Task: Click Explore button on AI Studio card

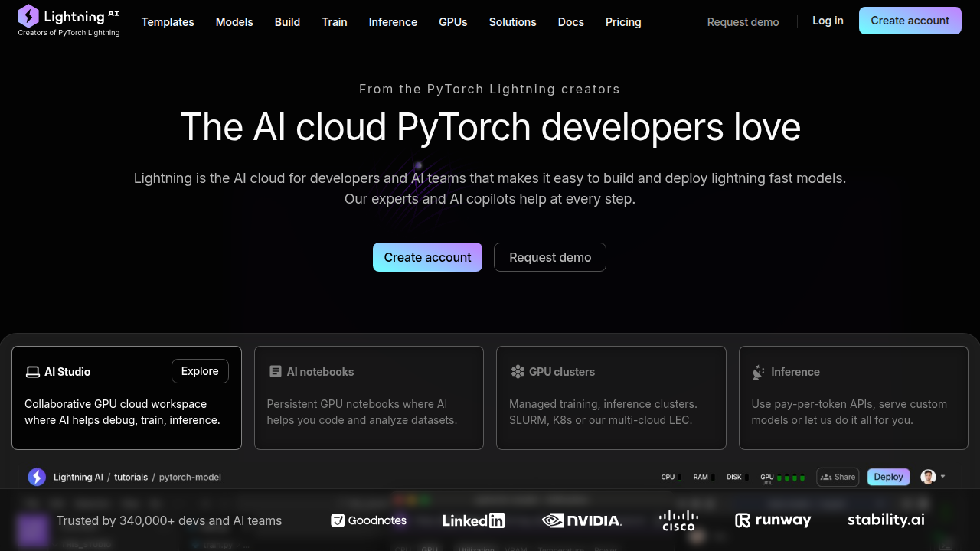Action: click(x=200, y=371)
